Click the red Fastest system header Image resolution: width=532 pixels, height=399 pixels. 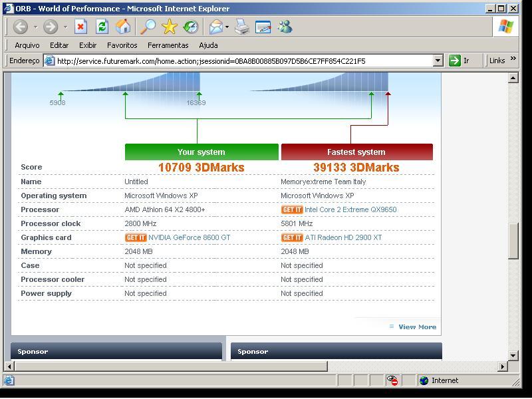[x=357, y=152]
